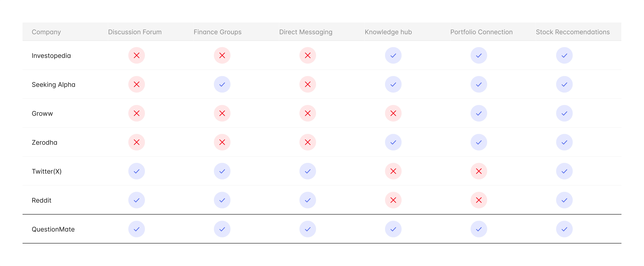Click Investopedia's Stock Reccomendations check icon
Screen dimensions: 644x266
click(x=564, y=55)
